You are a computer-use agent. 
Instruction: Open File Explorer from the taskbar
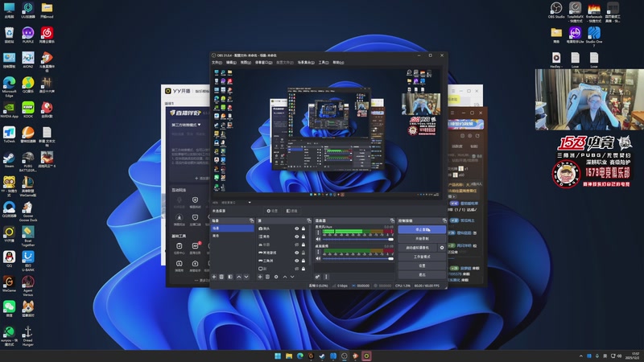coord(289,356)
